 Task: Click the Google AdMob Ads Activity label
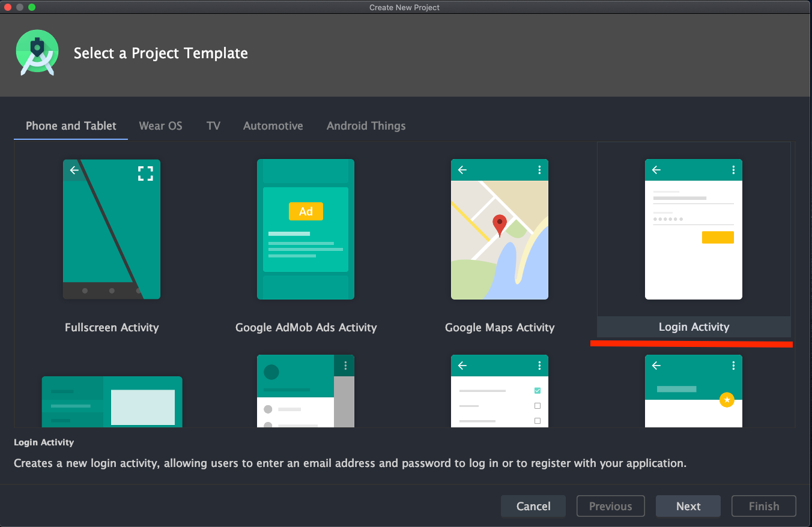[x=306, y=328]
